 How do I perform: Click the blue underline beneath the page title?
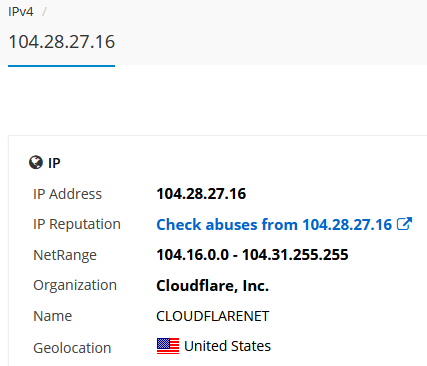[x=62, y=66]
